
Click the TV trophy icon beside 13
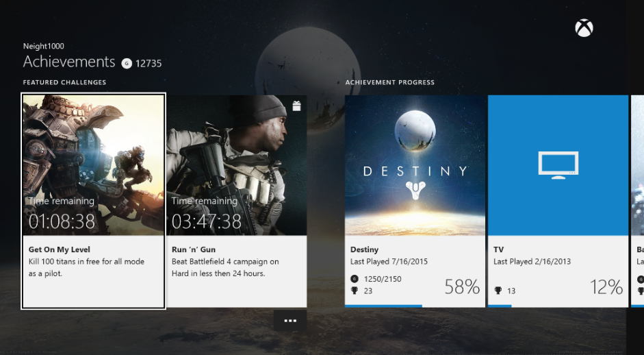coord(498,291)
